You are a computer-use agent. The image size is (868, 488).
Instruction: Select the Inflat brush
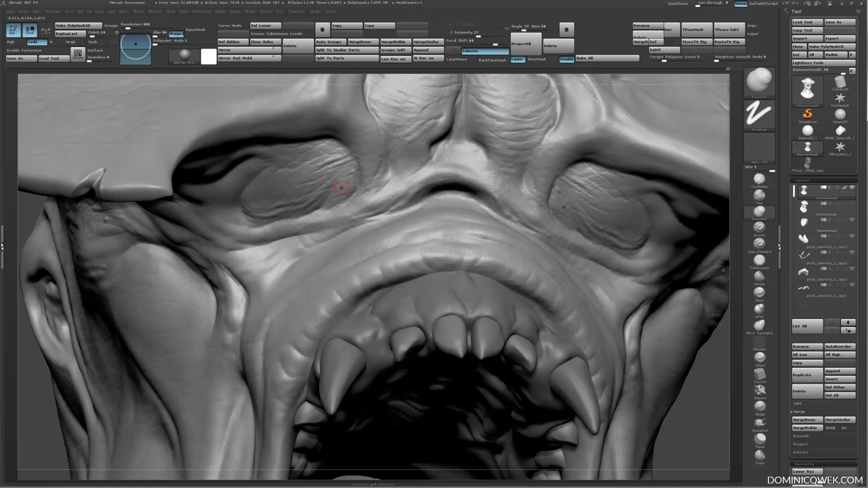(x=759, y=310)
